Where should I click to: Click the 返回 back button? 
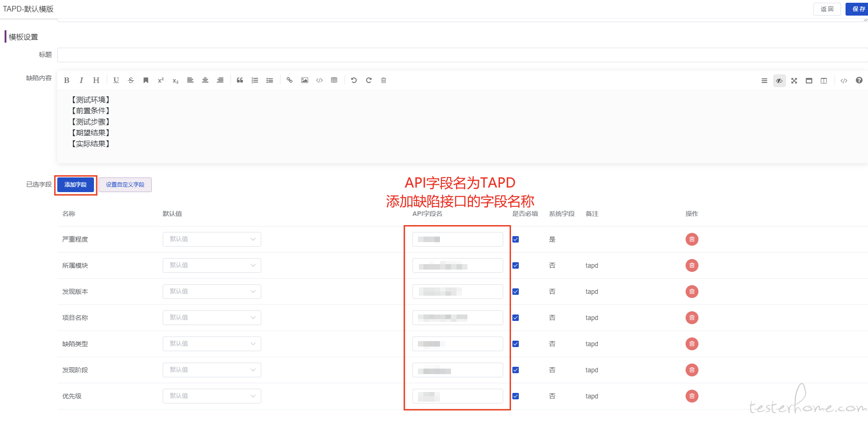click(827, 9)
